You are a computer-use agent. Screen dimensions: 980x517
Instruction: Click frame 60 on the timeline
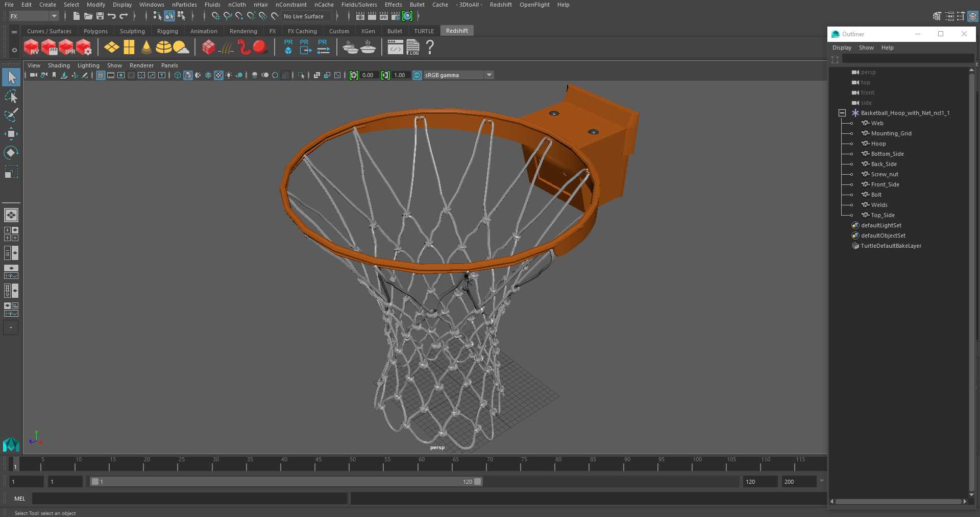point(421,464)
